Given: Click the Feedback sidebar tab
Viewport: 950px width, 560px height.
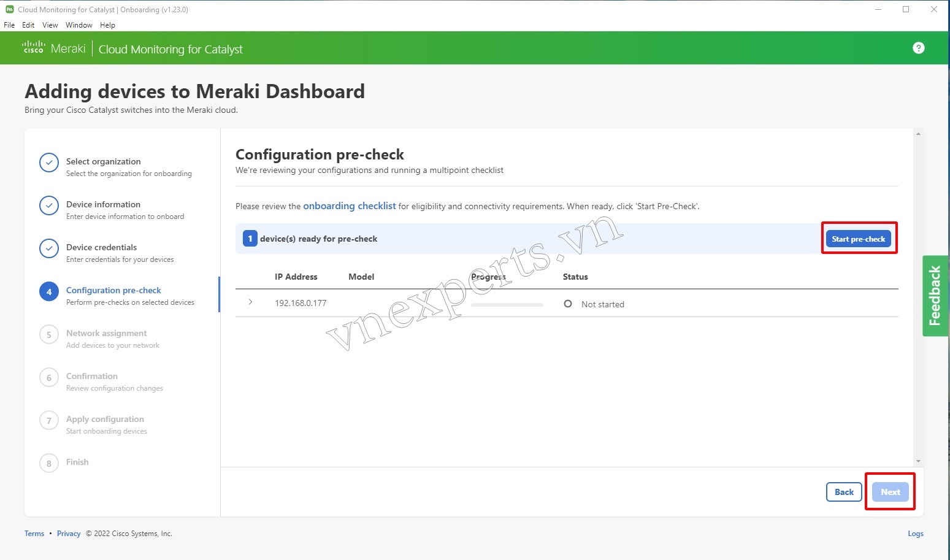Looking at the screenshot, I should pos(935,296).
